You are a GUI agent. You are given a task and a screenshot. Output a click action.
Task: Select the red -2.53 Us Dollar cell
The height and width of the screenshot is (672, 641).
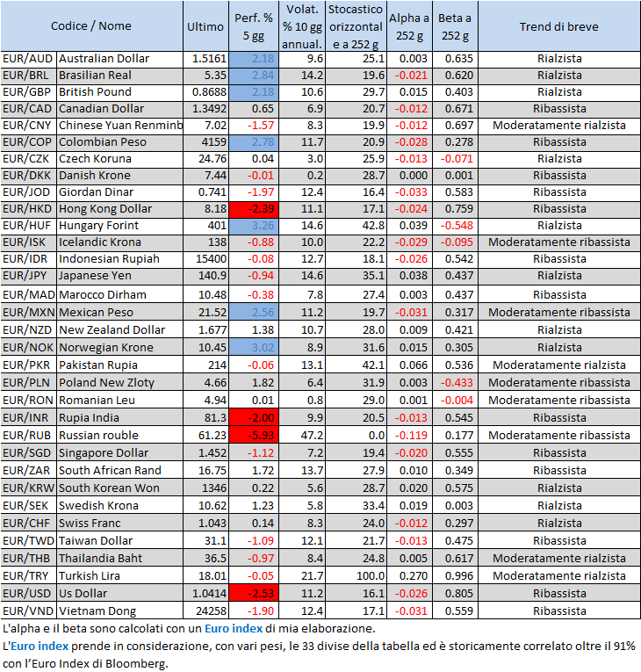254,594
